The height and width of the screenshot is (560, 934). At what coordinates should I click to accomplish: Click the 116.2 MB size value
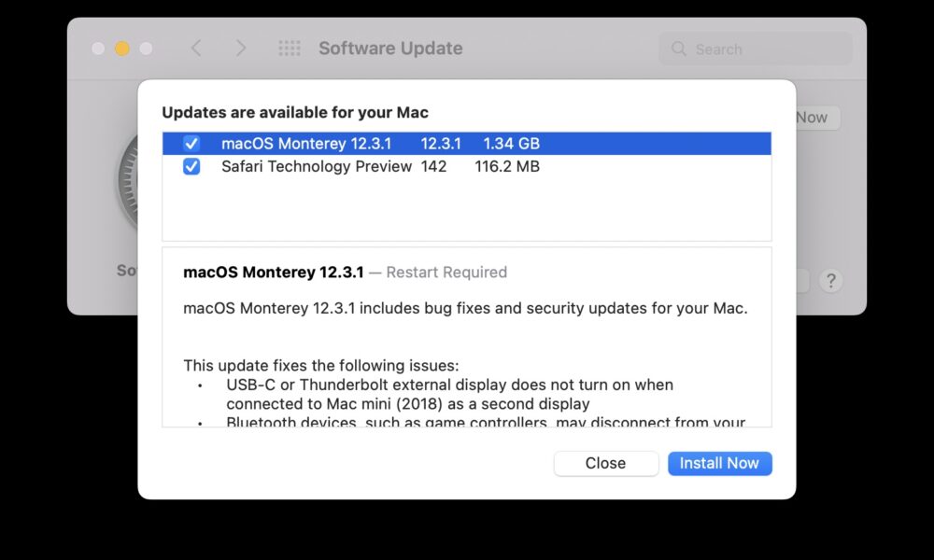[x=507, y=167]
